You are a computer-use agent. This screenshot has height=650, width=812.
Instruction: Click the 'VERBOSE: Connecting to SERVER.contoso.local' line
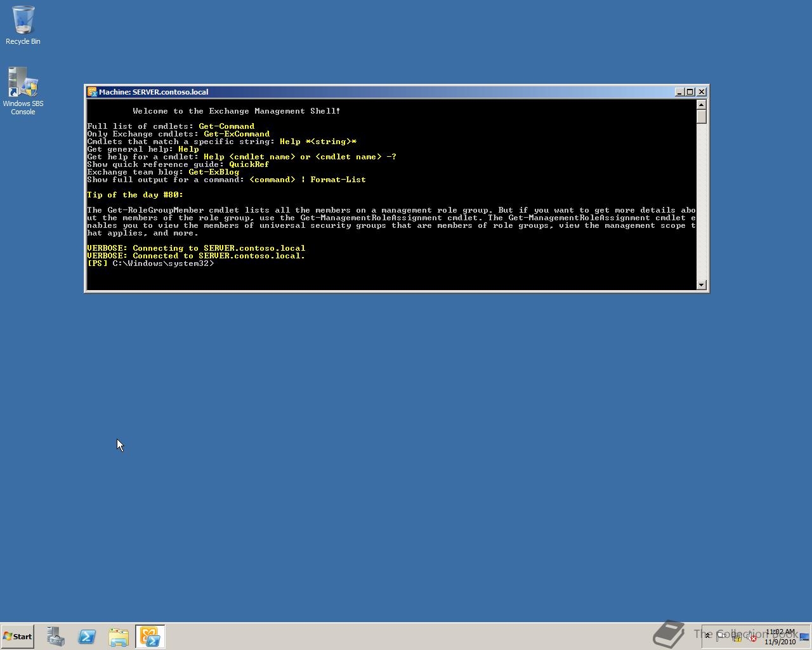point(196,248)
